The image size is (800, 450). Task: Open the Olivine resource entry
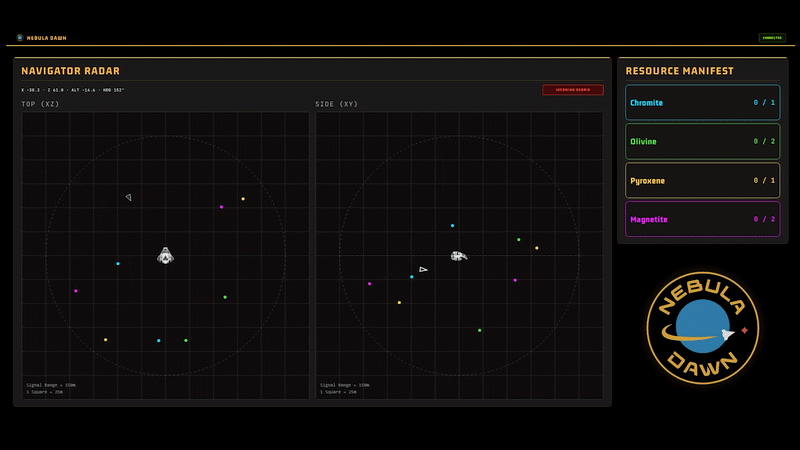[x=703, y=141]
